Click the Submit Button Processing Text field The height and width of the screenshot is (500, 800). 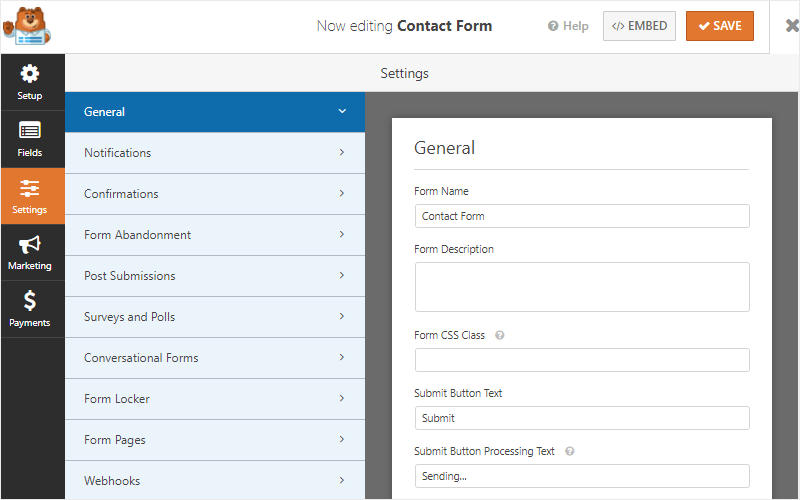tap(582, 476)
